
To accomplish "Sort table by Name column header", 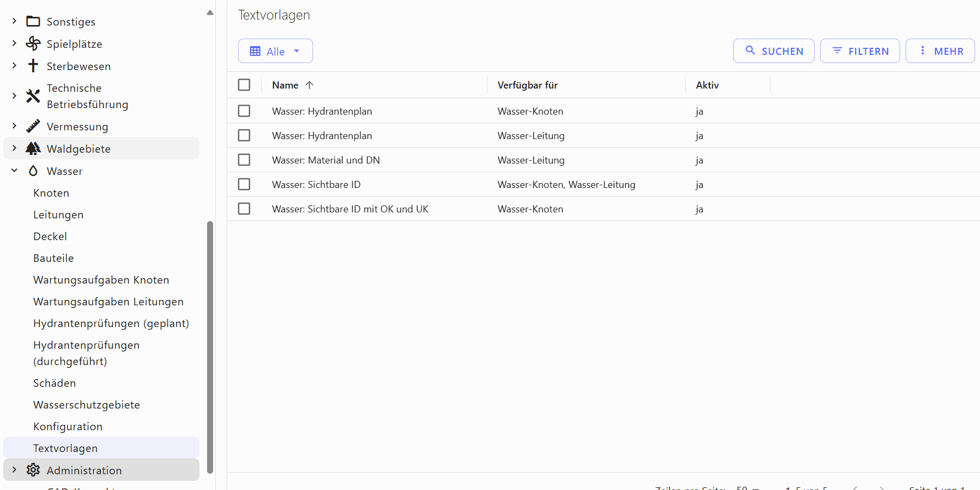I will [x=285, y=85].
